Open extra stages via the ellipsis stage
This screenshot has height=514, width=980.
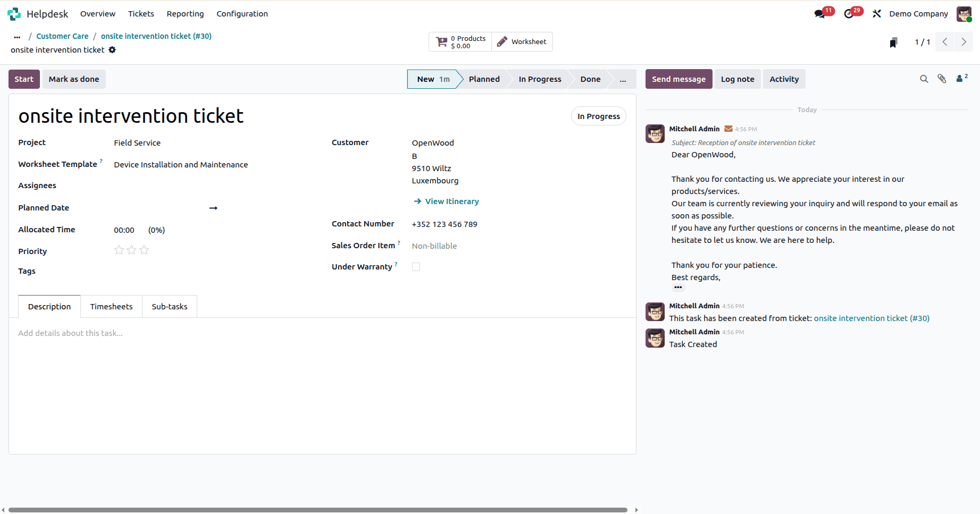(623, 79)
